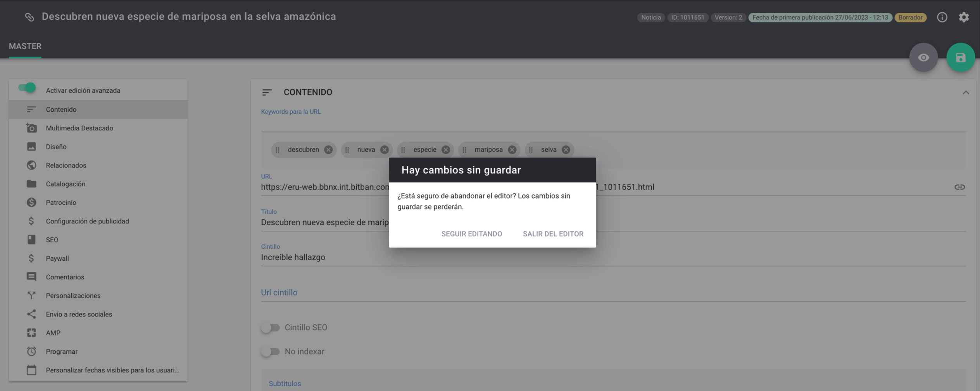Screen dimensions: 980x391
Task: Remove the 'descubren' keyword chip
Action: [328, 150]
